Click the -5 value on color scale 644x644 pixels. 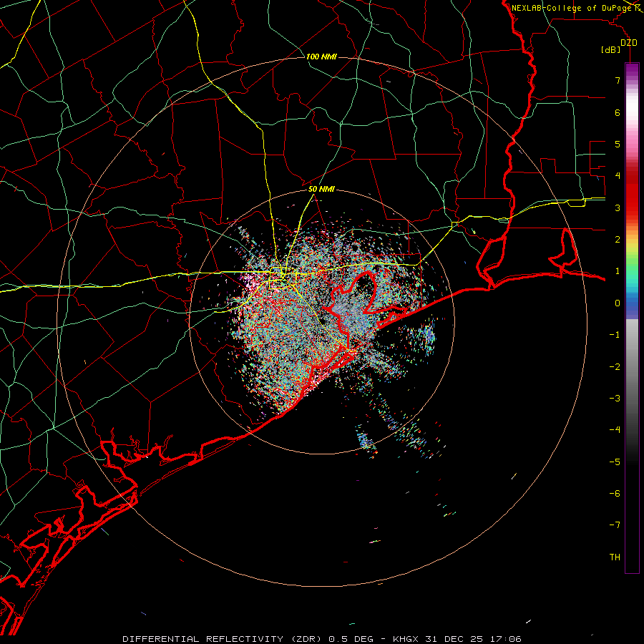(x=615, y=462)
